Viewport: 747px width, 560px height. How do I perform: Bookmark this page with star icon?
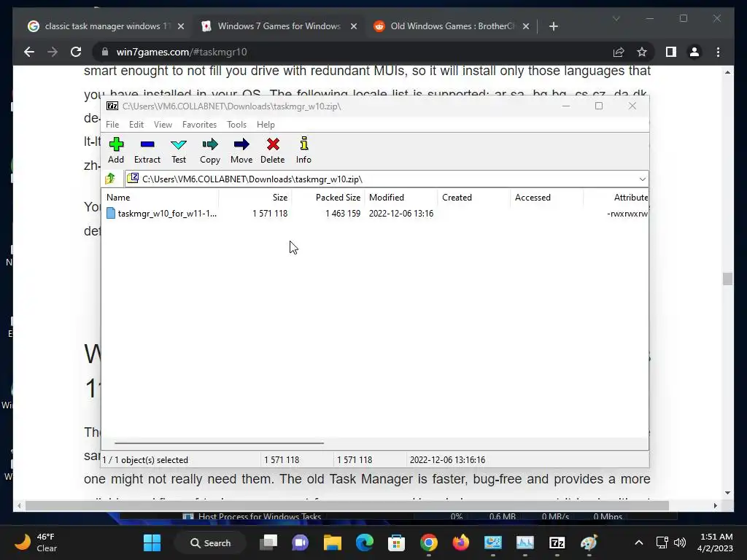pyautogui.click(x=642, y=52)
